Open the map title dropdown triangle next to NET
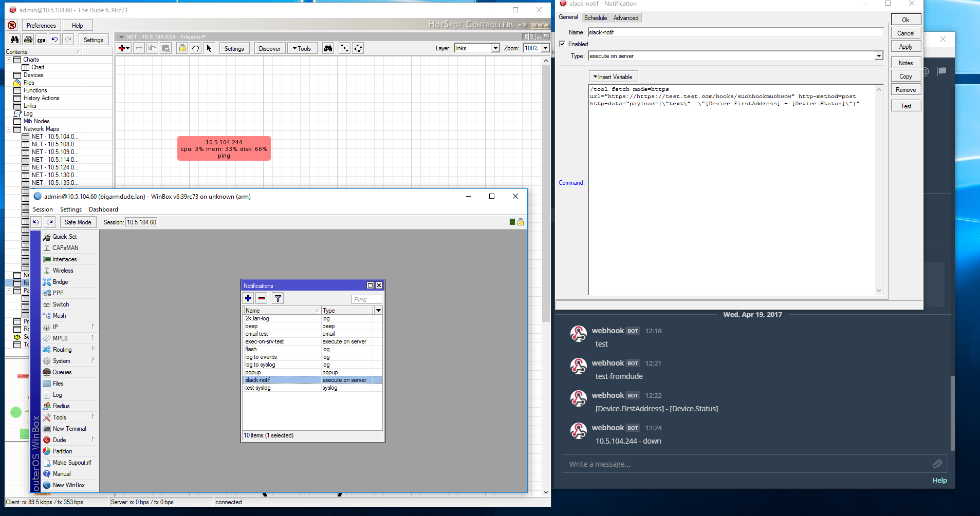 click(x=121, y=37)
